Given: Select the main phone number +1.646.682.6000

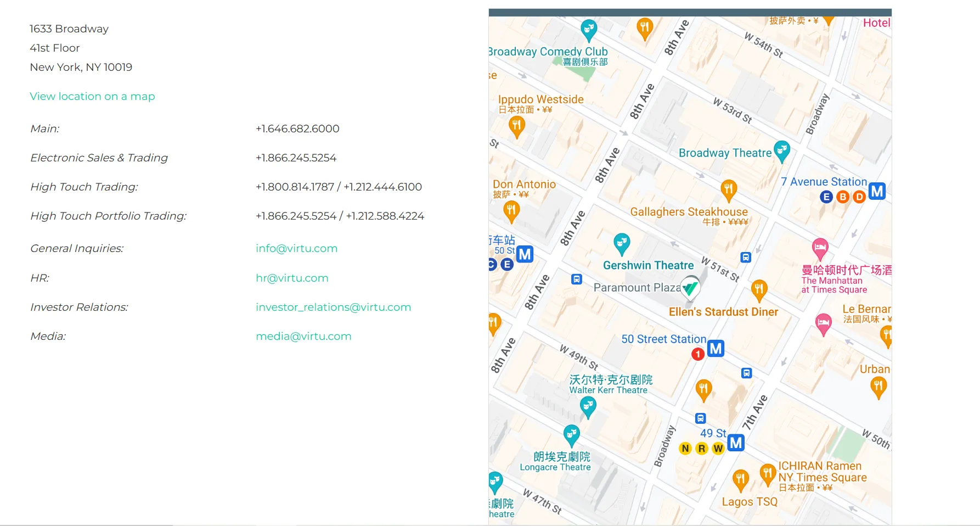Looking at the screenshot, I should 297,128.
